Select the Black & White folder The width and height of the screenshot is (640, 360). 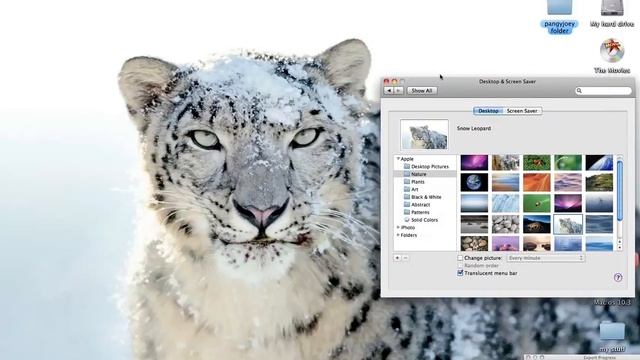point(425,197)
